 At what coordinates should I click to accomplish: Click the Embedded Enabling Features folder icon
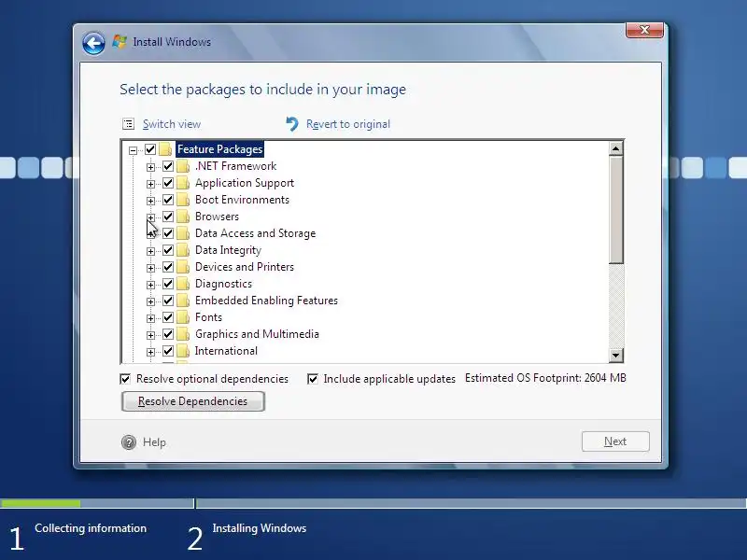183,301
